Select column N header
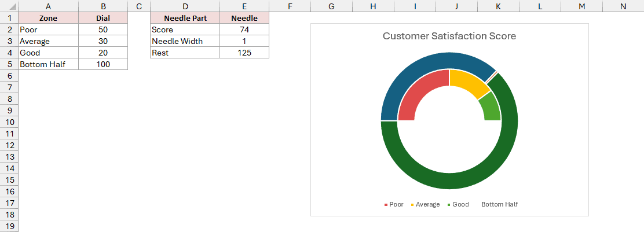The height and width of the screenshot is (232, 644). pyautogui.click(x=623, y=6)
